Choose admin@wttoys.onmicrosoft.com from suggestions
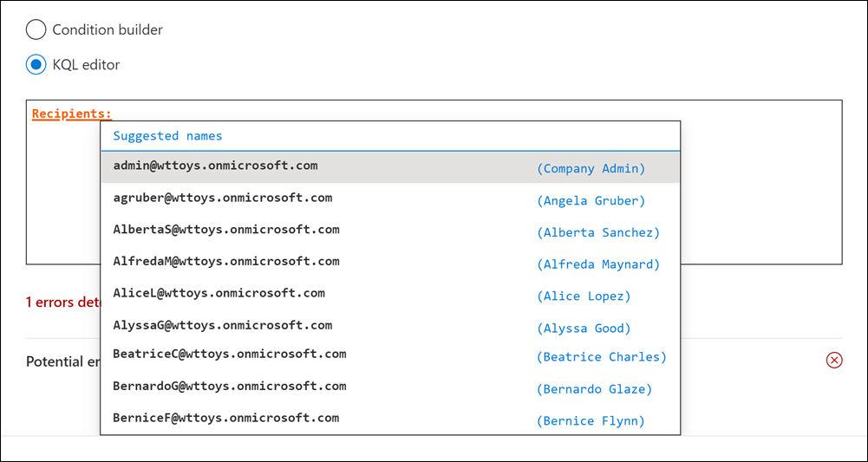Viewport: 868px width, 462px height. (x=215, y=166)
